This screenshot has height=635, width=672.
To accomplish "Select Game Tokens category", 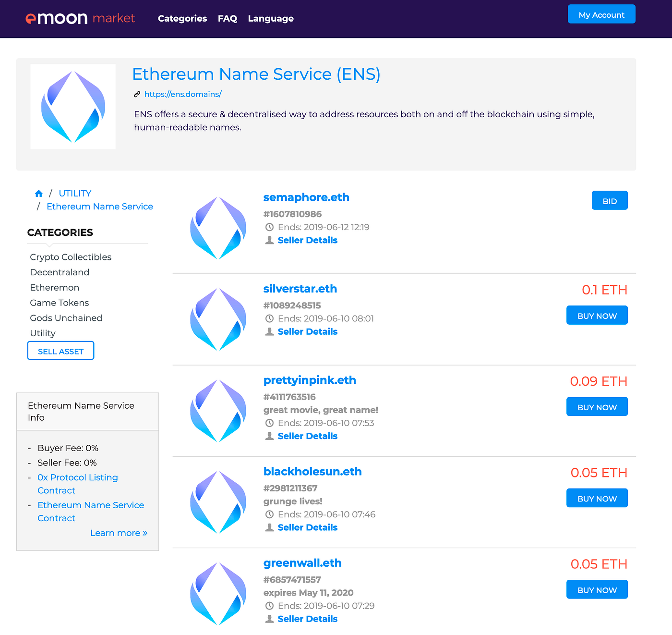I will click(x=60, y=303).
